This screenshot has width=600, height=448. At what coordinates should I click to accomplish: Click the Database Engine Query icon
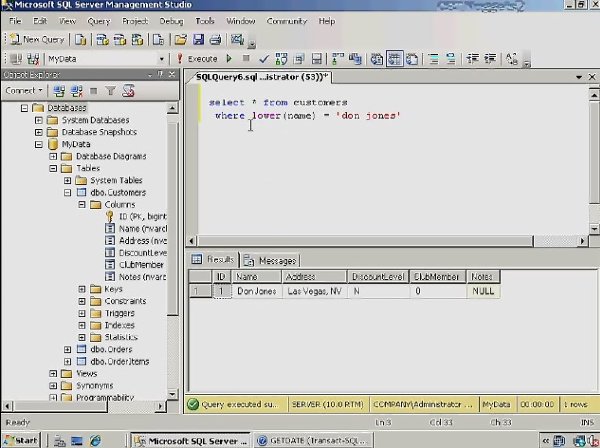[x=80, y=39]
